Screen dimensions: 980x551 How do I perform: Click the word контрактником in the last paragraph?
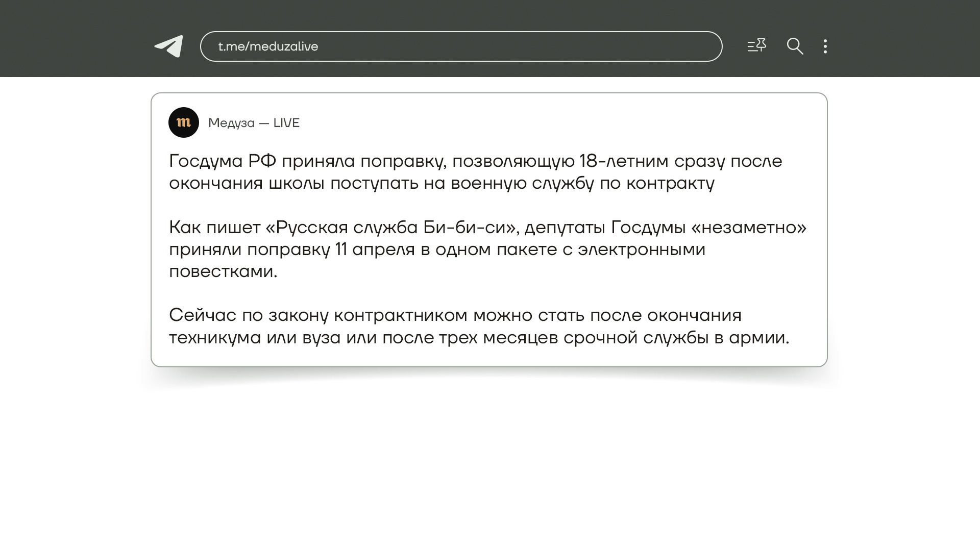click(x=401, y=315)
